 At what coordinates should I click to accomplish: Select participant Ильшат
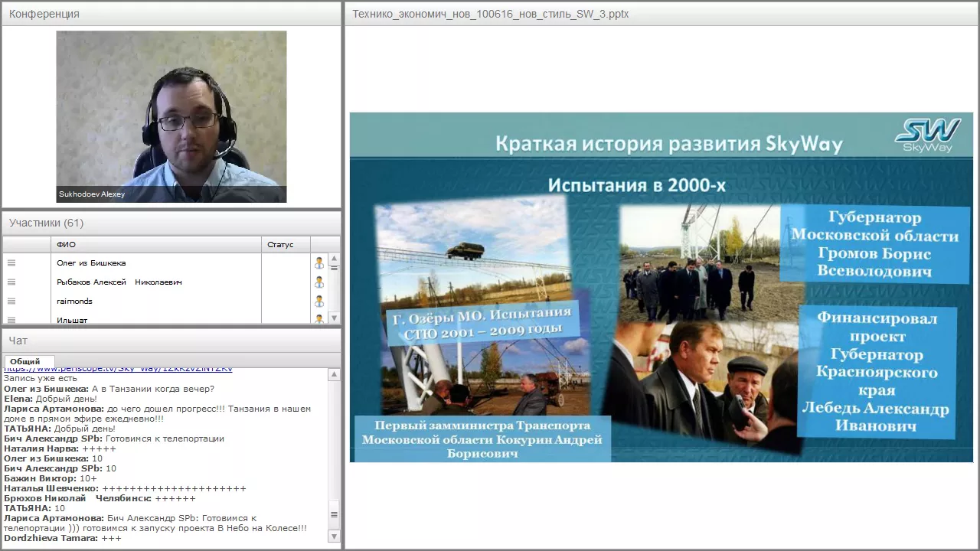tap(72, 319)
